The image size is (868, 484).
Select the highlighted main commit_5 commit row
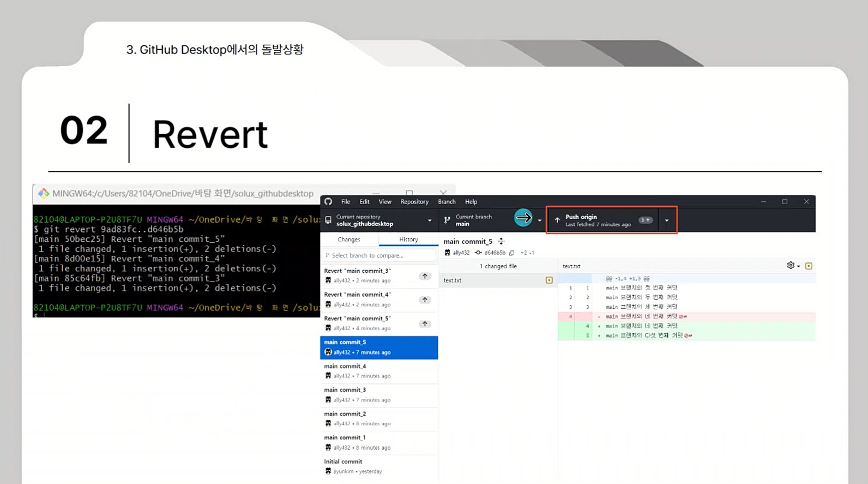(379, 348)
